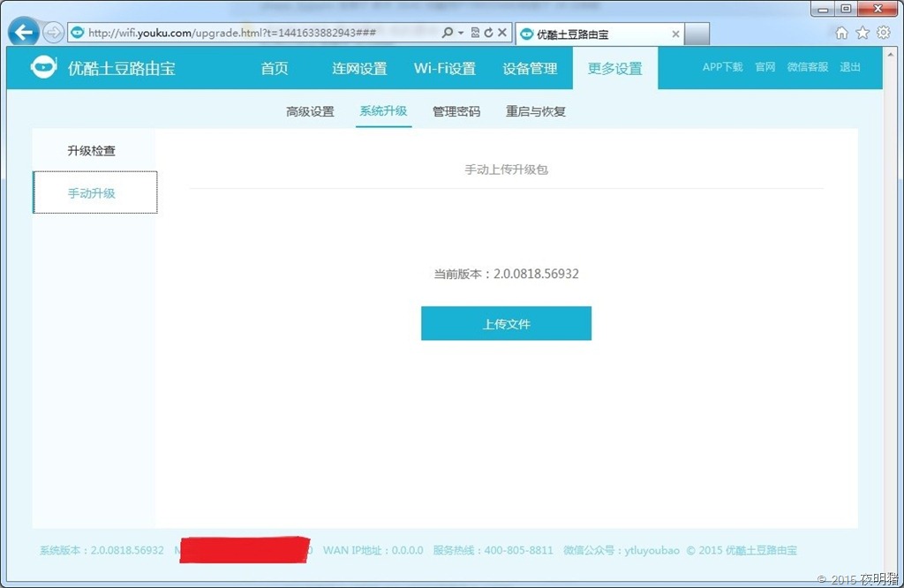Open the 设备管理 navigation tab
Image resolution: width=904 pixels, height=588 pixels.
point(530,69)
